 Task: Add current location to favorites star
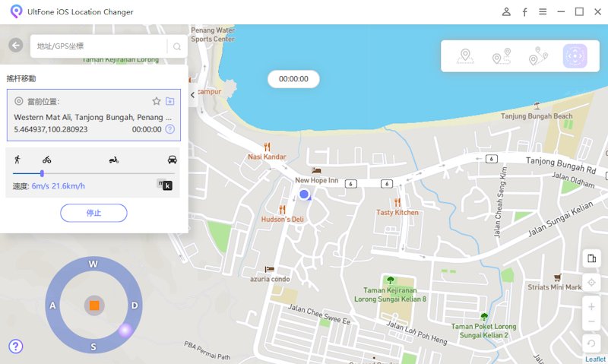coord(157,101)
